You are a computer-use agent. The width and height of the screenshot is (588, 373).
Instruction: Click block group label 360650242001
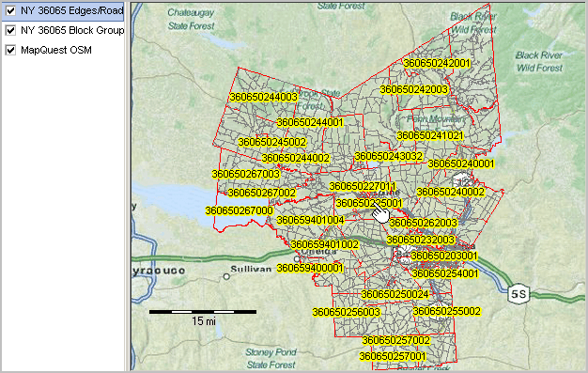click(436, 63)
